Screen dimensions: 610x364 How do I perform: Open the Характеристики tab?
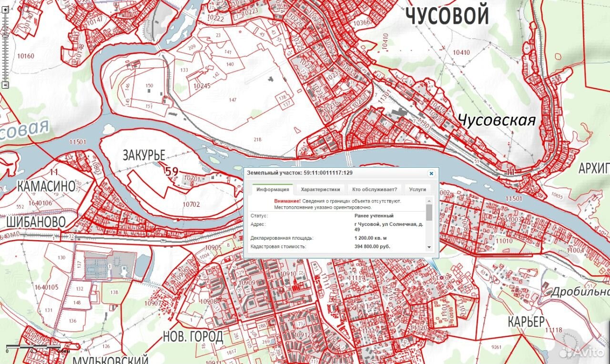point(320,189)
